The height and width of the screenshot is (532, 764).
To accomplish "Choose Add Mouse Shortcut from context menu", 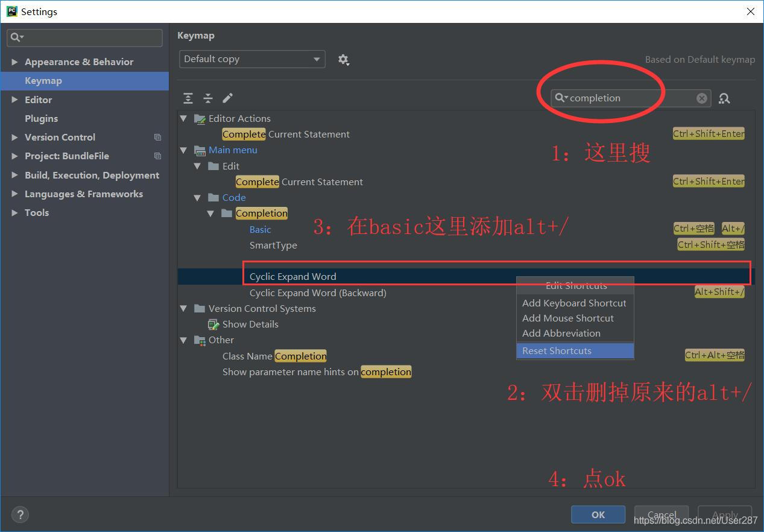I will (567, 318).
